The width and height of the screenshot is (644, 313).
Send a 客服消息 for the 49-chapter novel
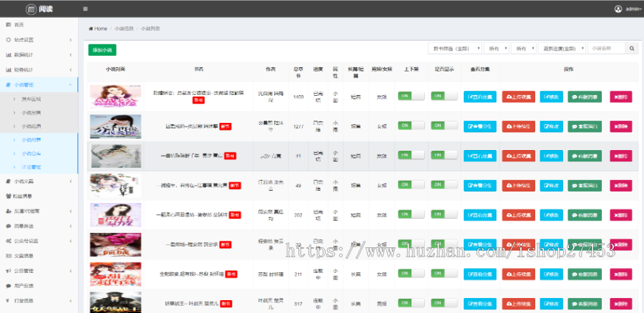point(585,185)
